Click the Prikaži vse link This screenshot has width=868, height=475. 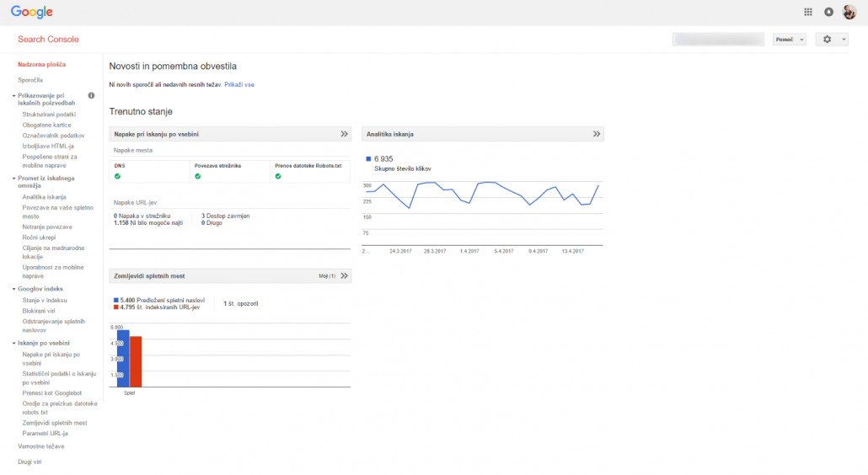click(x=239, y=85)
